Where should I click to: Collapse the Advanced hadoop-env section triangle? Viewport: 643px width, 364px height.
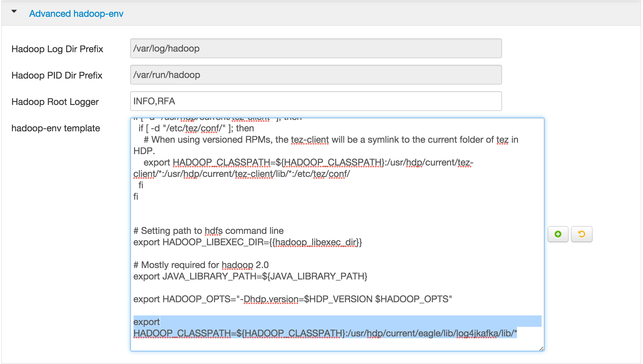[x=14, y=12]
